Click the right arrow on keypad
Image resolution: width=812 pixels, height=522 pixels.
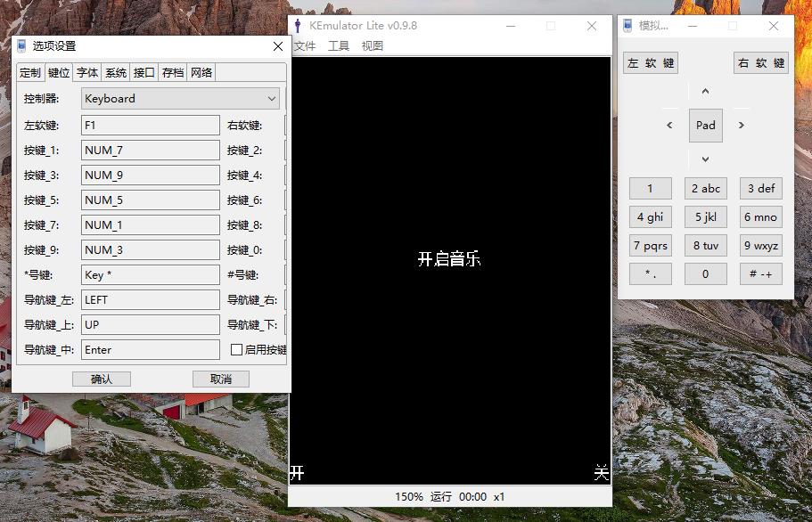tap(741, 126)
